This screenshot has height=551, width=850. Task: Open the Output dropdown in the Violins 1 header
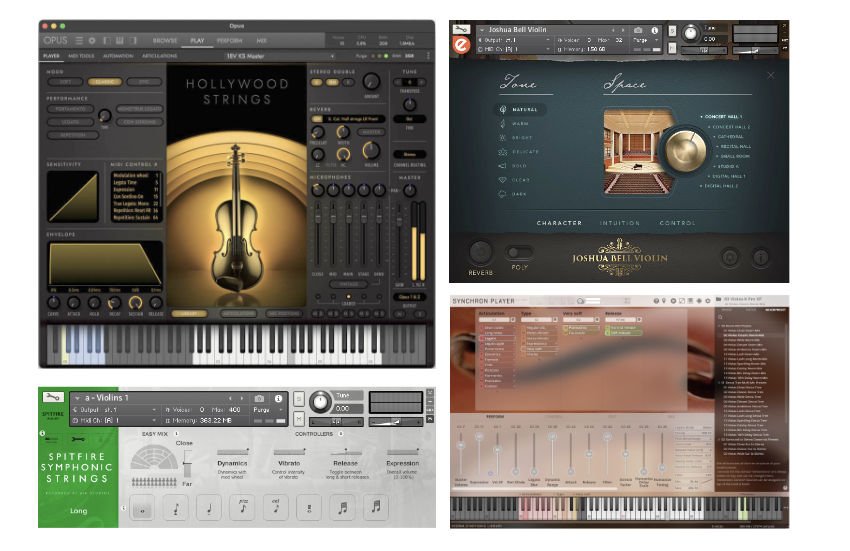coord(114,410)
